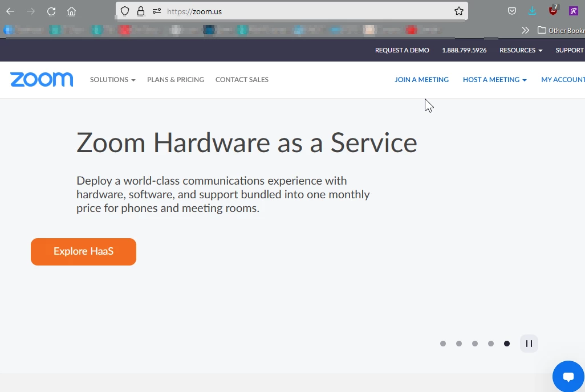Open Other Bookmarks folder
585x392 pixels.
tap(561, 30)
